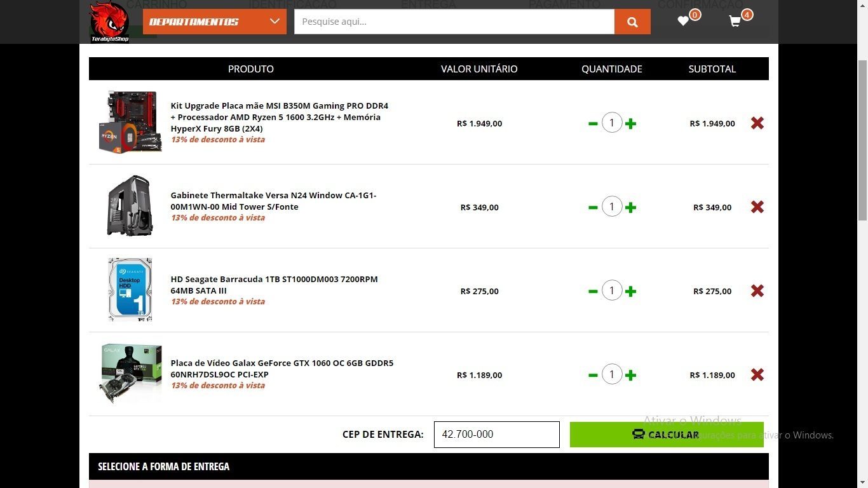This screenshot has height=488, width=868.
Task: Click '13% de desconto à vista' under Galax GTX 1060
Action: tap(218, 385)
